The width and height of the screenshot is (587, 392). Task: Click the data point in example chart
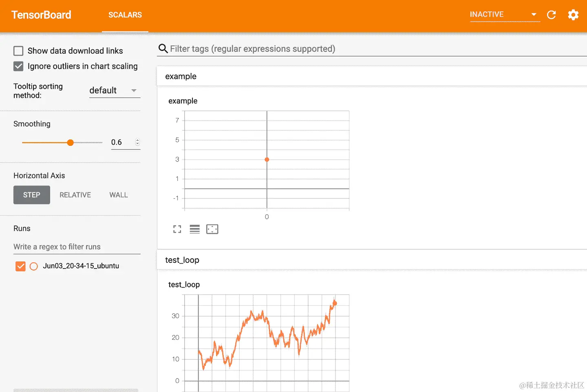[x=267, y=160]
